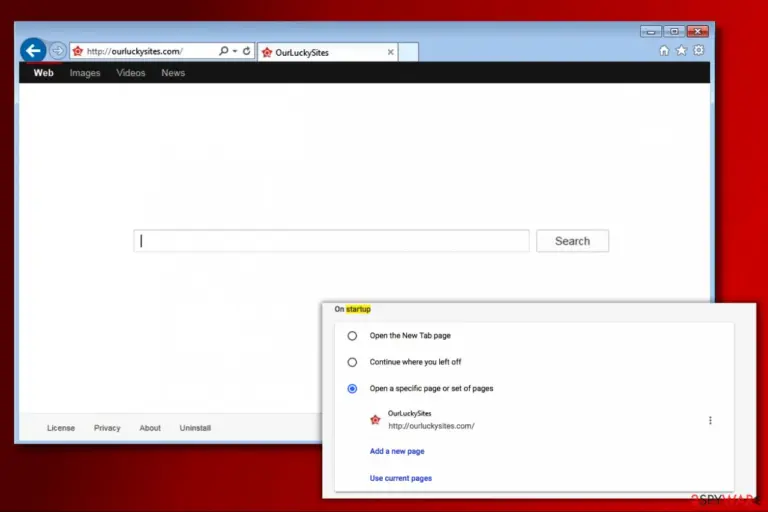Go back with the blue back arrow

[x=33, y=50]
